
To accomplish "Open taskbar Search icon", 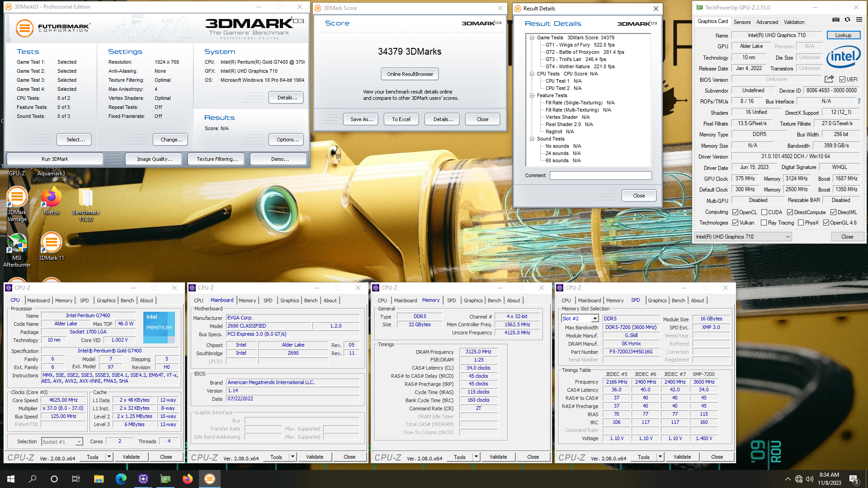I will click(x=33, y=479).
